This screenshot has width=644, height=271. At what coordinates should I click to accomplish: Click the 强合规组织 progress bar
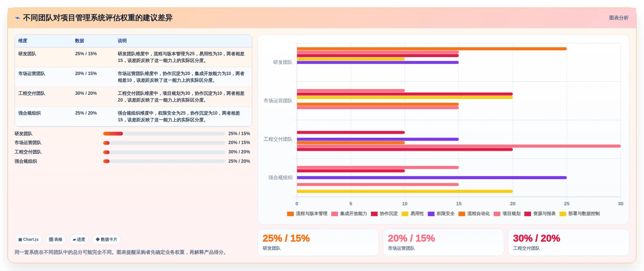coord(164,161)
